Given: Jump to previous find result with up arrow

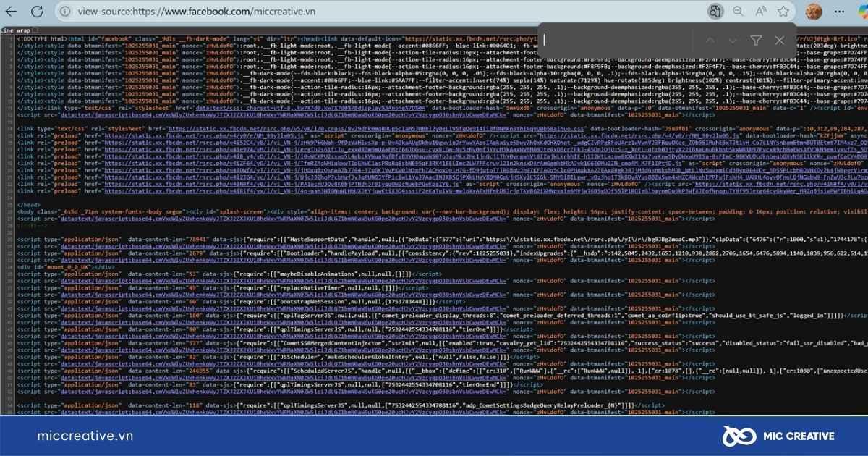Looking at the screenshot, I should (710, 41).
